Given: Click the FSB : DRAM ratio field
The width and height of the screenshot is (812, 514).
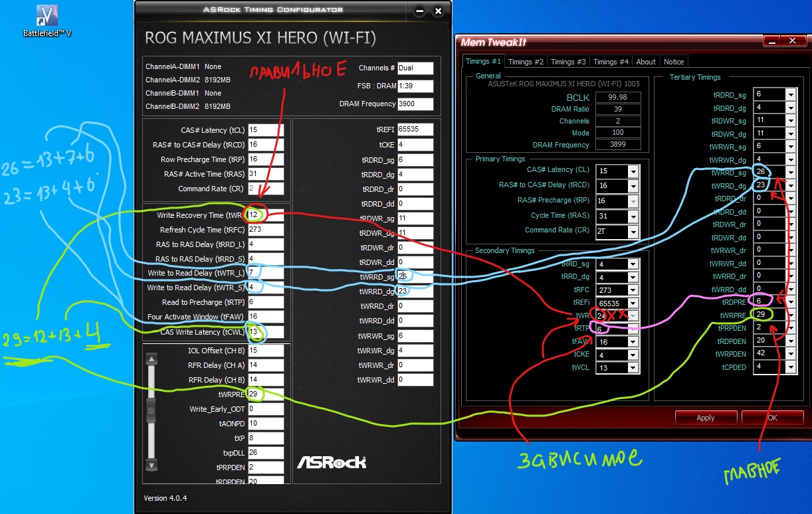Looking at the screenshot, I should (415, 86).
